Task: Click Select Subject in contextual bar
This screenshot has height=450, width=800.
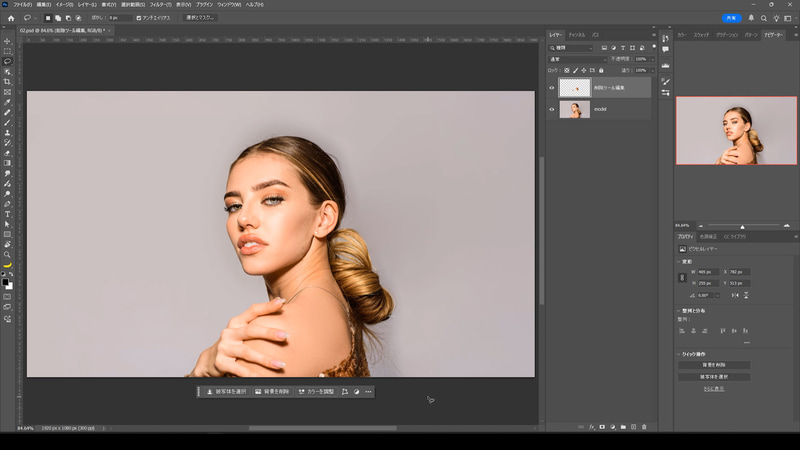Action: [227, 392]
